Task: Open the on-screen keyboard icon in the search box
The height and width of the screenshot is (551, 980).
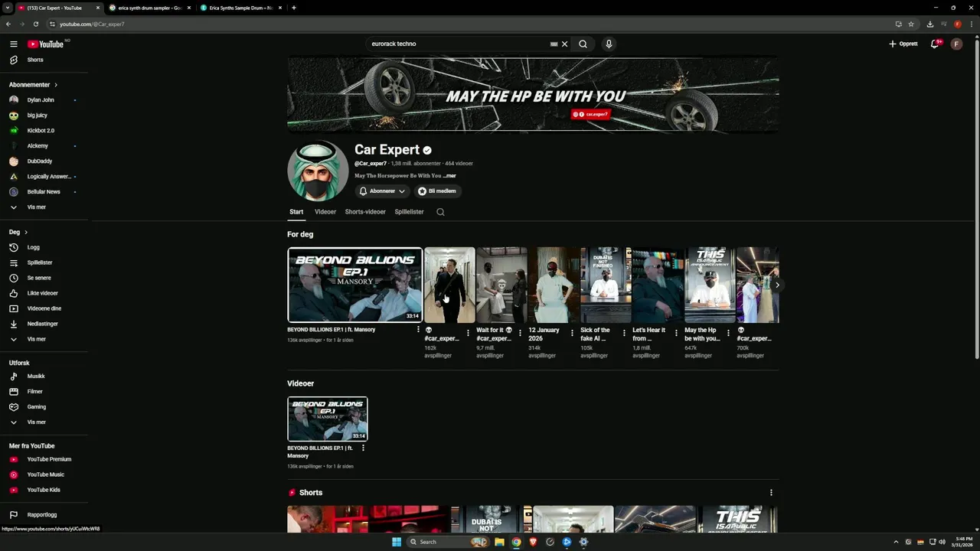Action: point(554,44)
